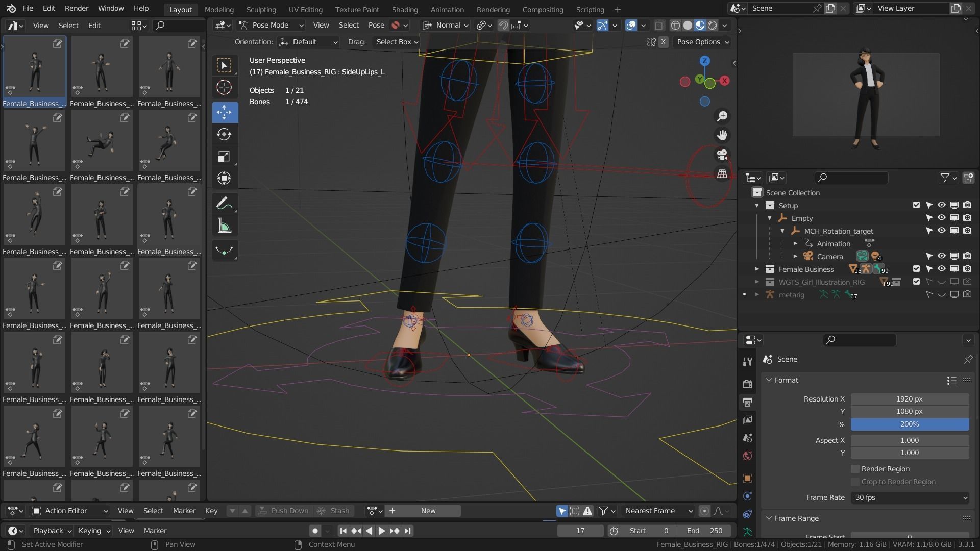The image size is (980, 551).
Task: Toggle X-Axis Mirror in pose header
Action: click(x=663, y=42)
